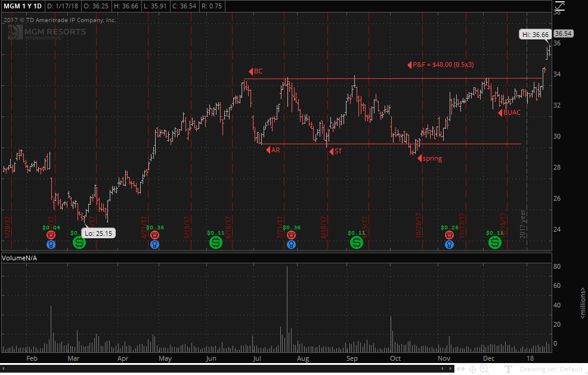Click the June green dividend dollar icon
Image resolution: width=588 pixels, height=375 pixels.
click(215, 242)
